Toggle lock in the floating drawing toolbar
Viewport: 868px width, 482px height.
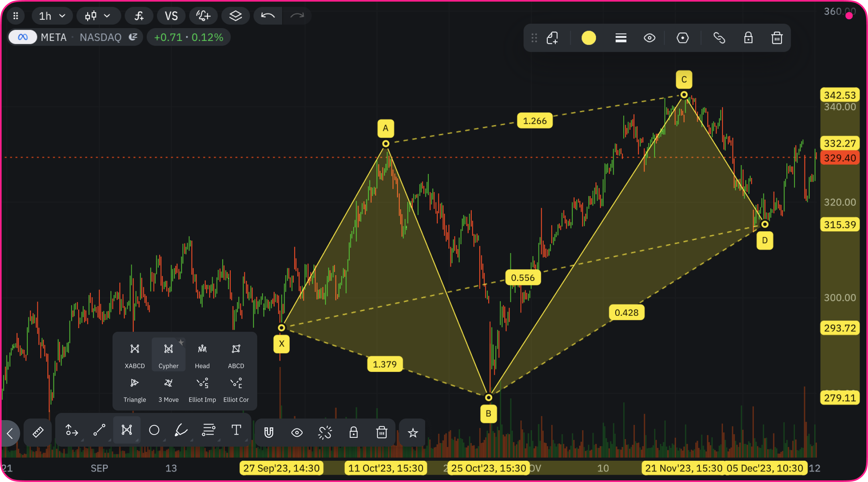tap(748, 38)
